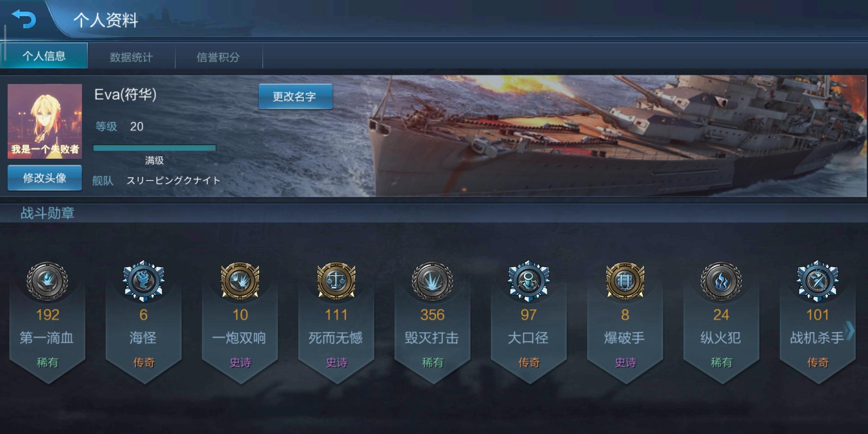This screenshot has width=868, height=434.
Task: Select the 纵火犯 flame medal icon
Action: coord(721,281)
